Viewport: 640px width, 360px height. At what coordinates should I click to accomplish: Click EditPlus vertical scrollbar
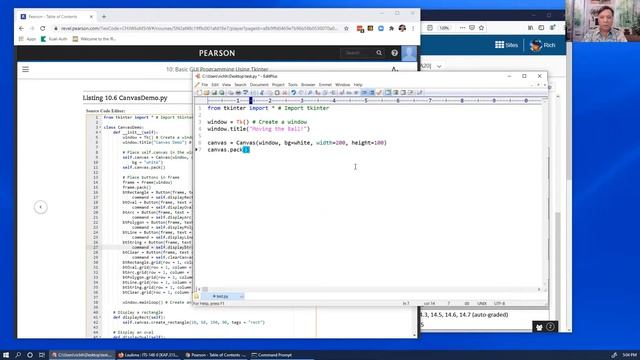(x=545, y=194)
